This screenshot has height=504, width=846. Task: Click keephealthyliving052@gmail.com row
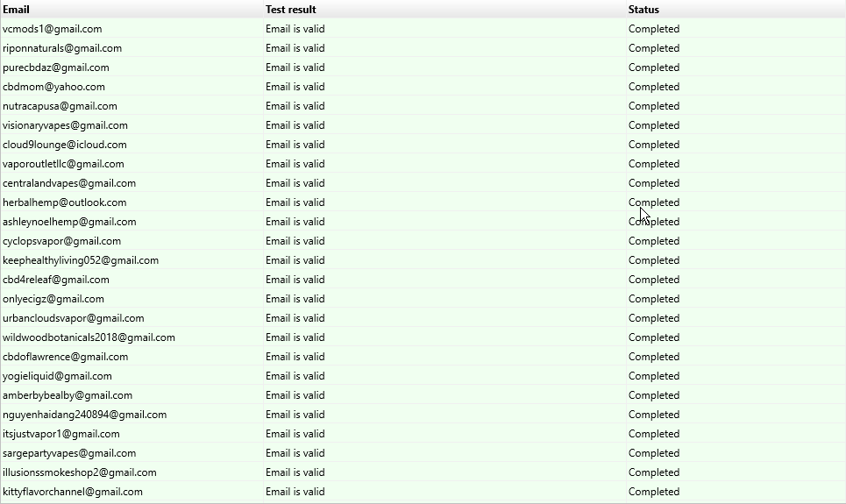pyautogui.click(x=81, y=260)
